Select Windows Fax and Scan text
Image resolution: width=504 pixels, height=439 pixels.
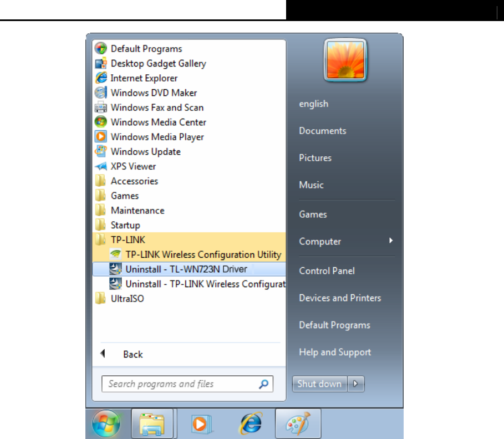157,108
